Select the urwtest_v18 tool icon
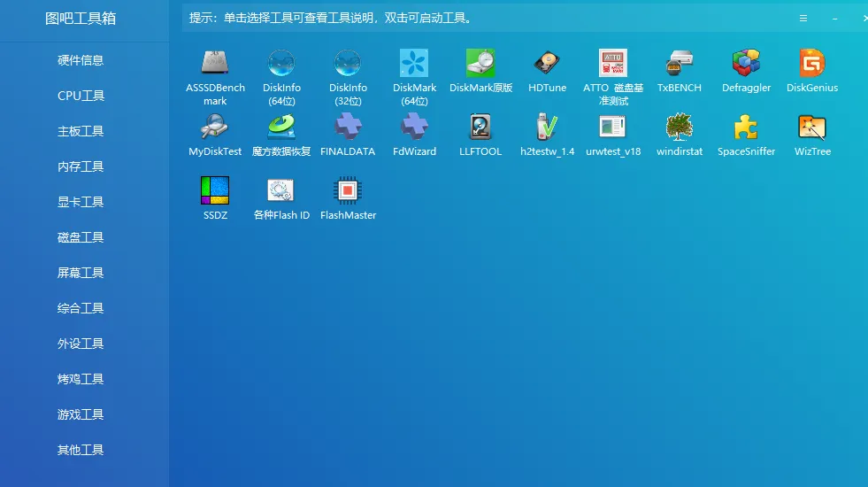This screenshot has height=487, width=868. pos(613,127)
